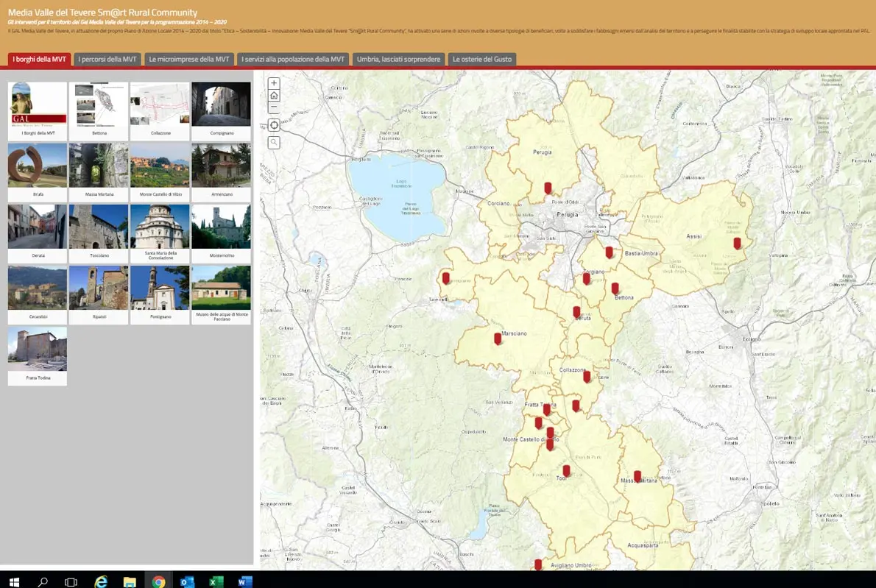Zoom in on the map with the plus icon

(x=273, y=82)
